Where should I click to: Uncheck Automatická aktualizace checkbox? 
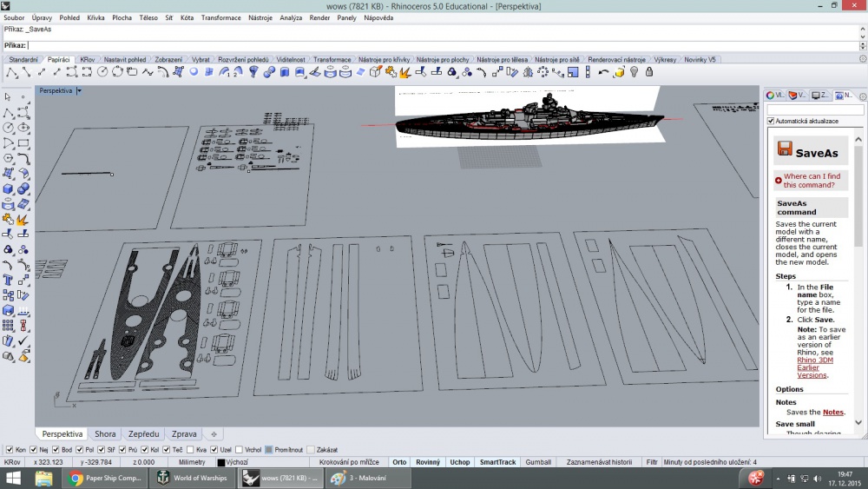[771, 121]
